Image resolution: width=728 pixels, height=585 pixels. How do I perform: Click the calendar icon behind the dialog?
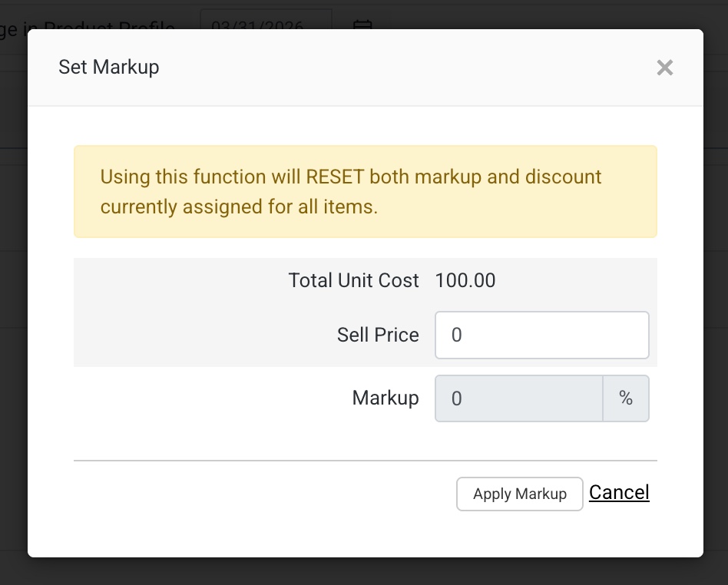[362, 23]
